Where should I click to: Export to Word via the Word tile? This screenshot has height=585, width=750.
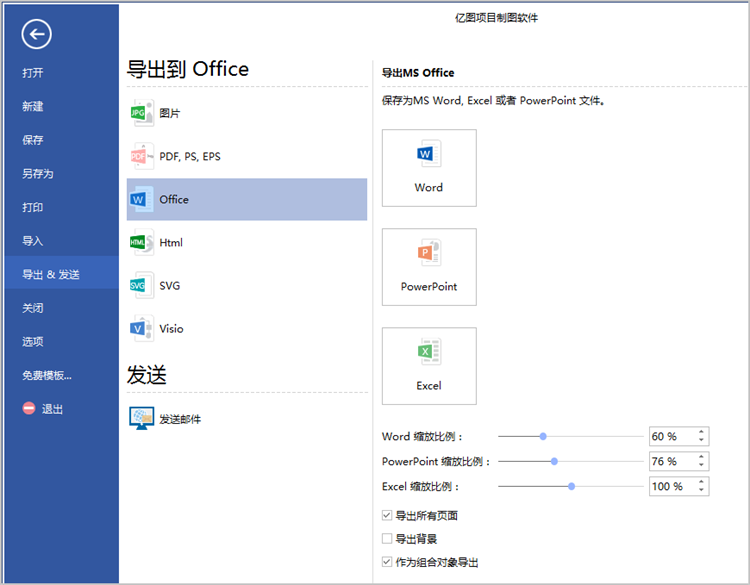[429, 168]
